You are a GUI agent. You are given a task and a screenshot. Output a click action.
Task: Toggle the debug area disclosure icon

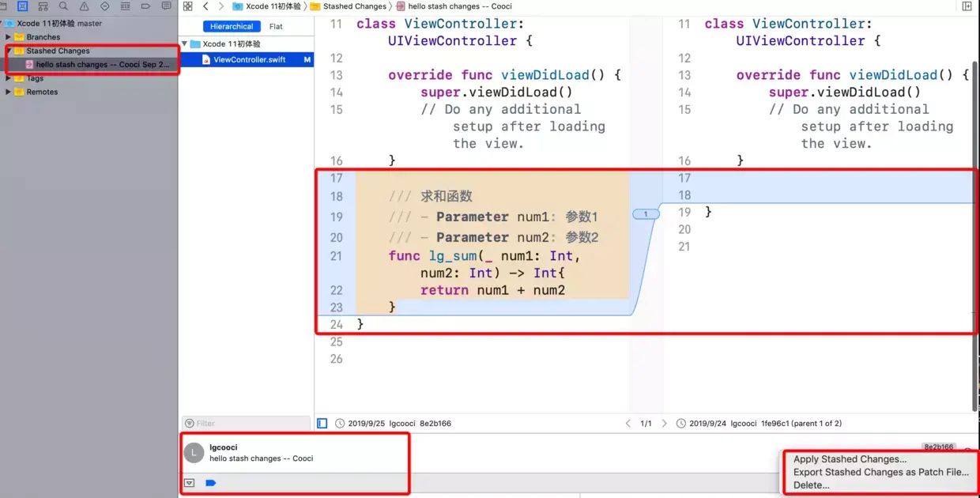190,483
